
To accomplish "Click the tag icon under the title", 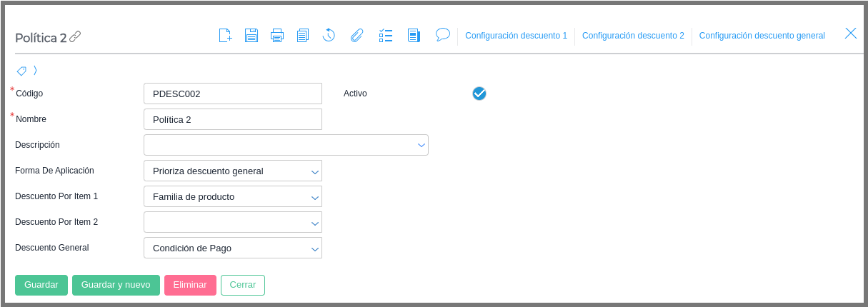I will tap(21, 71).
